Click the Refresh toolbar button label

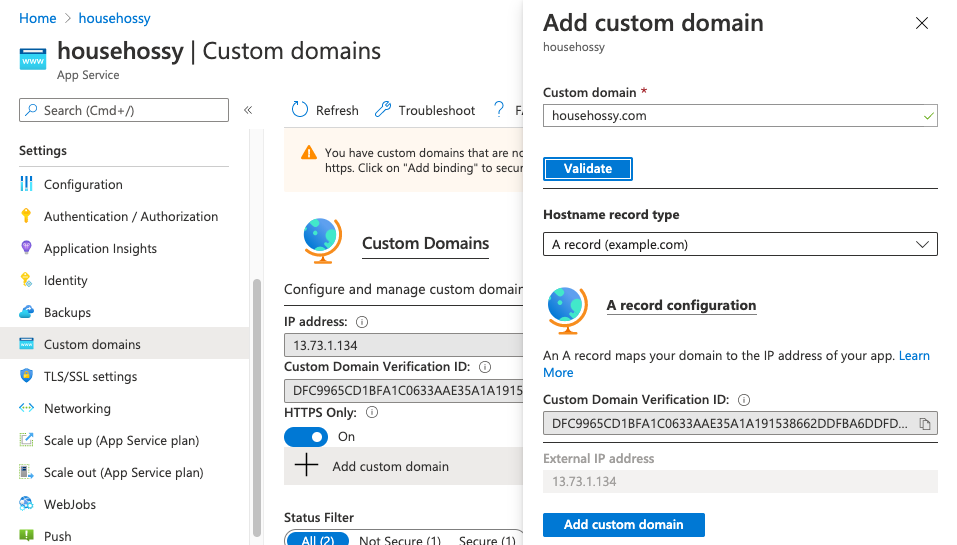[337, 110]
